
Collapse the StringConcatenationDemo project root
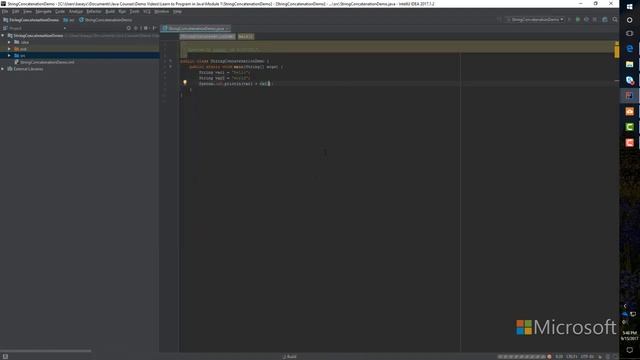(3, 36)
